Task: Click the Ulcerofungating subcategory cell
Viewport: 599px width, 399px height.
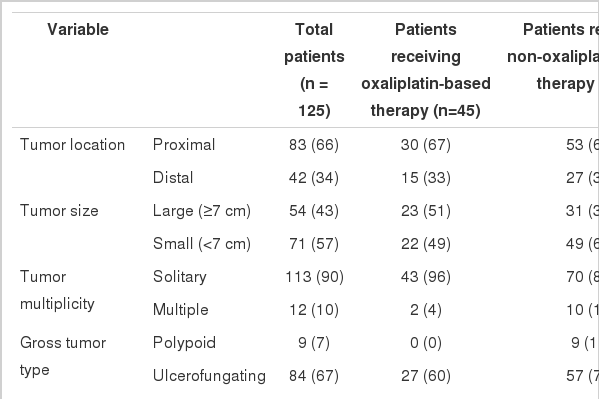Action: [209, 376]
